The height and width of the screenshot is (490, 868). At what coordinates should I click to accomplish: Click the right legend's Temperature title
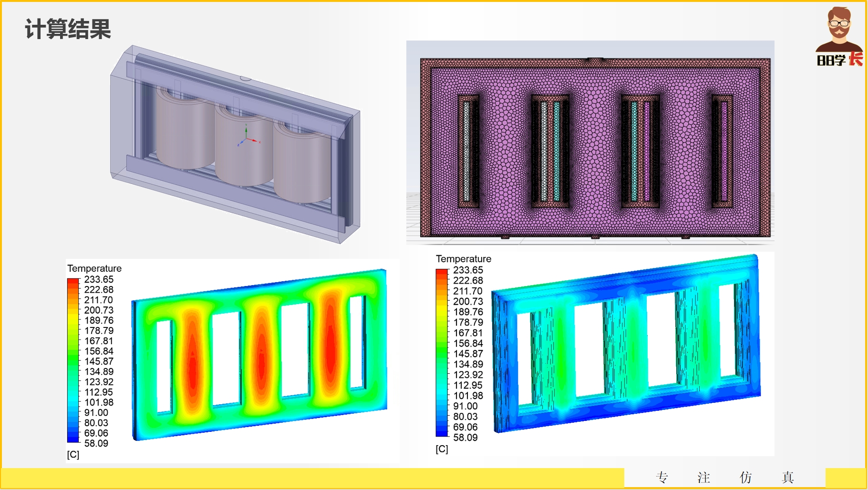click(x=463, y=259)
